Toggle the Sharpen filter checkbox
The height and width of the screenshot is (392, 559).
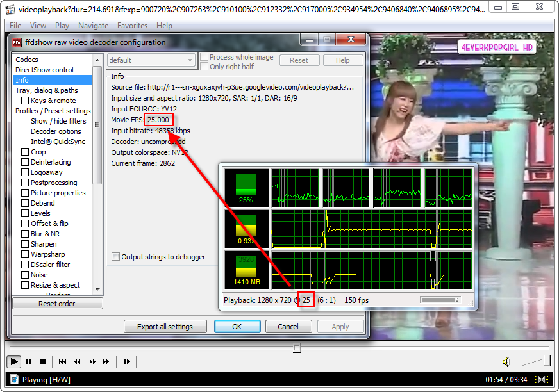pyautogui.click(x=25, y=244)
